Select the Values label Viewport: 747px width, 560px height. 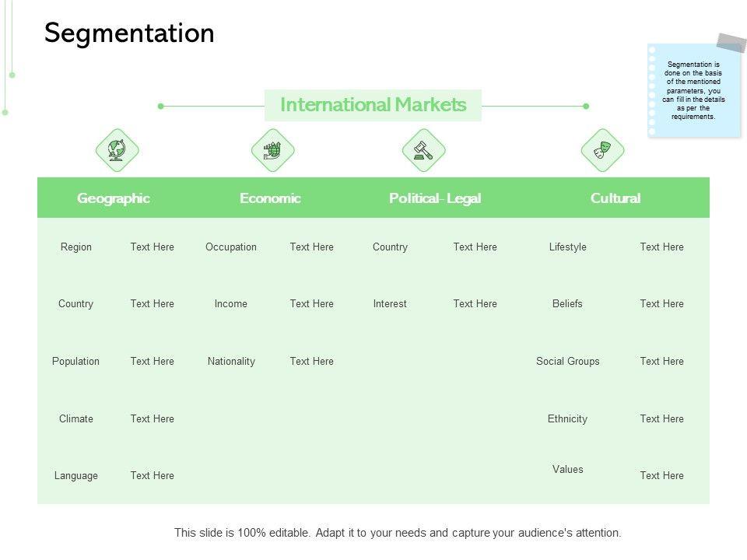[568, 470]
